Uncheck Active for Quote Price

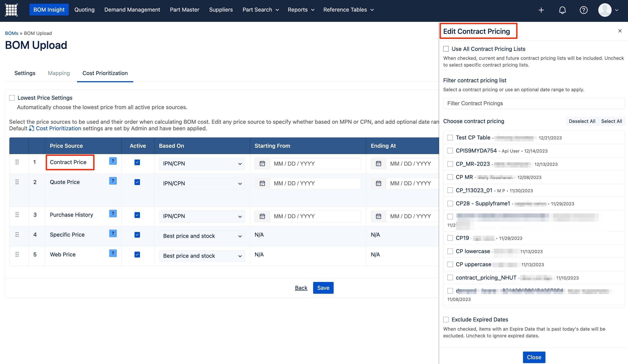(137, 182)
